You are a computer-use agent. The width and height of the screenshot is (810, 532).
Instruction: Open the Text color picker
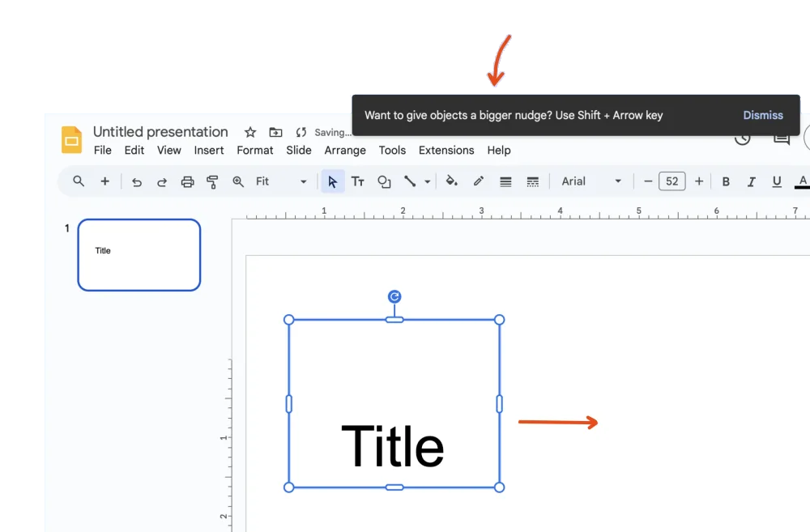tap(802, 182)
